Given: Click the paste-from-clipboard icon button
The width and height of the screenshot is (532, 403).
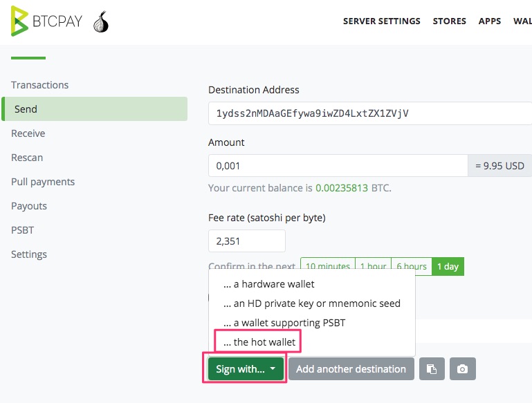Looking at the screenshot, I should pos(432,368).
